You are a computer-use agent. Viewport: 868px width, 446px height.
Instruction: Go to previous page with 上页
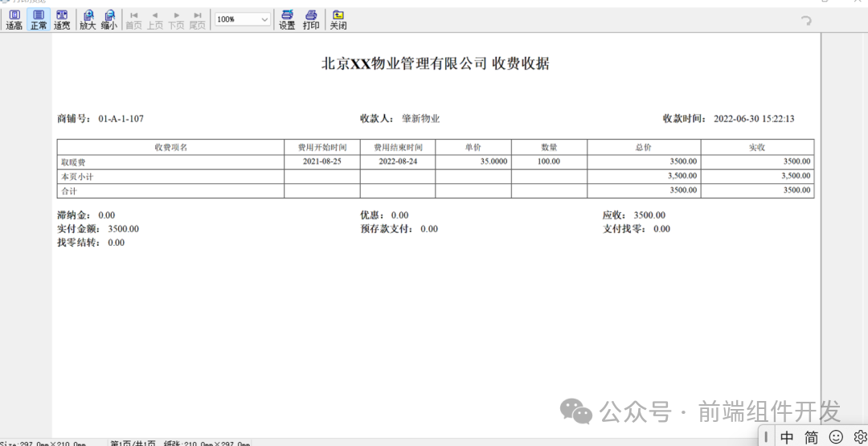click(x=154, y=20)
